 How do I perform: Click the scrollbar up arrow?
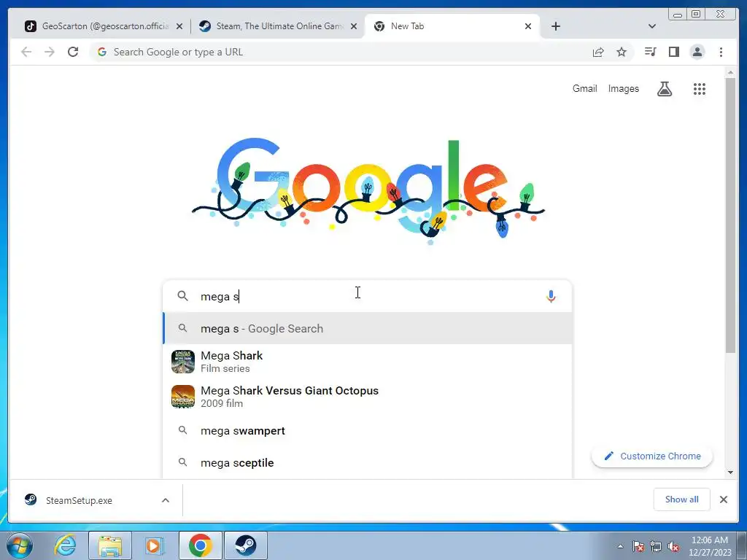[x=730, y=72]
